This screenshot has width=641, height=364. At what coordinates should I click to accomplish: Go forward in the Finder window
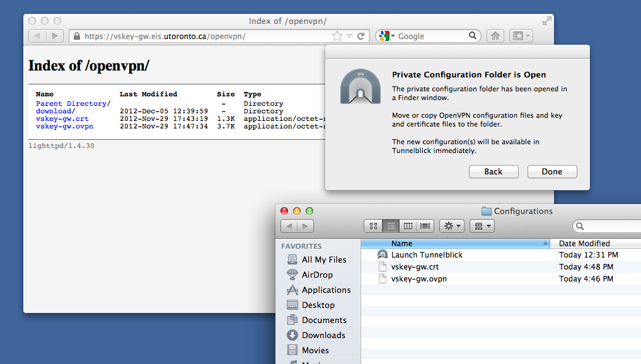click(x=306, y=226)
